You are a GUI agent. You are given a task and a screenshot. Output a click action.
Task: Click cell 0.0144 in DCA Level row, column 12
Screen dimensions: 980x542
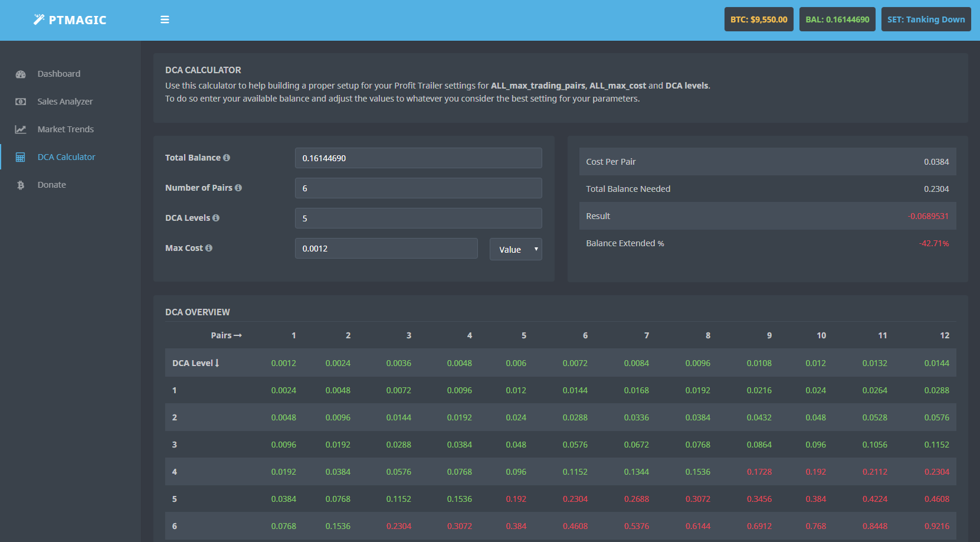click(937, 363)
